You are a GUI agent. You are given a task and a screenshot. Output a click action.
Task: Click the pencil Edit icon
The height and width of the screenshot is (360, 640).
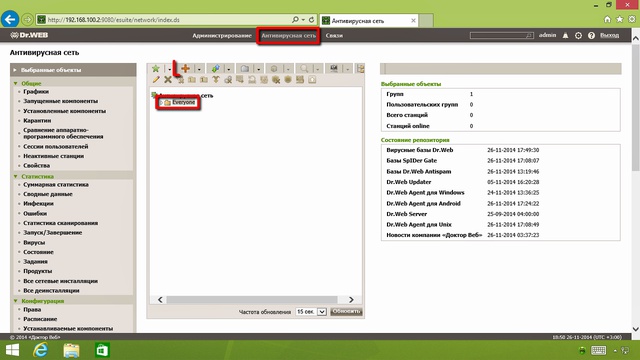pyautogui.click(x=156, y=80)
